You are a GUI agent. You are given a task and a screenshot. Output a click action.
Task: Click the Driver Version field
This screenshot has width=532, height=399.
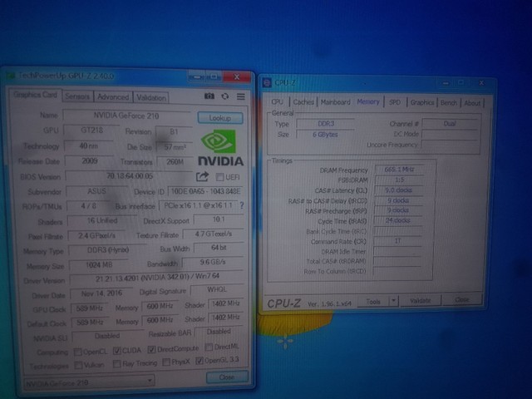[157, 278]
